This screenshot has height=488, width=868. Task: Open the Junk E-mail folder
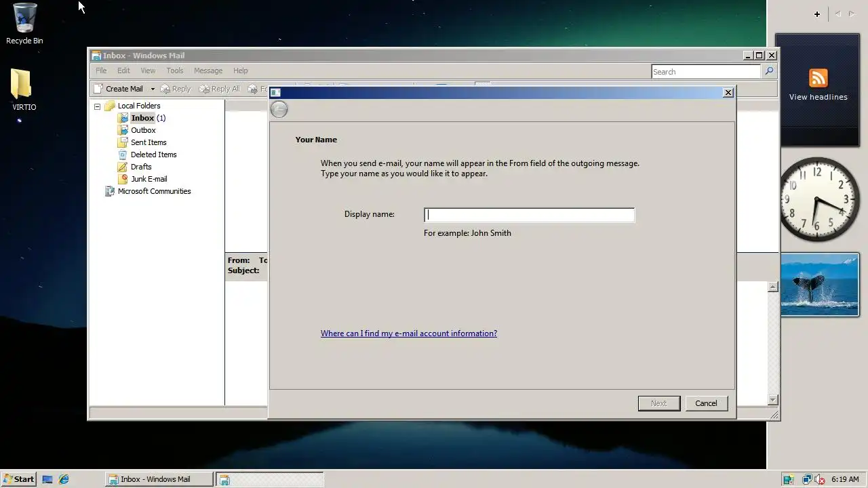142,179
